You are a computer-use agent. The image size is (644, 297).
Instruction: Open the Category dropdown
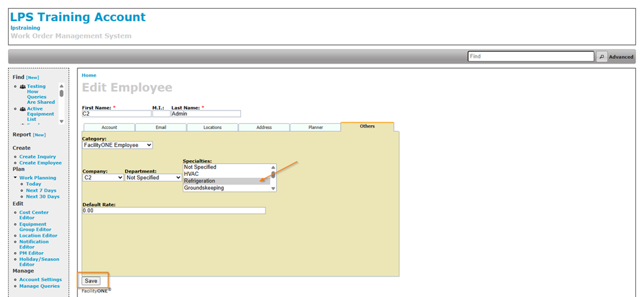click(118, 145)
